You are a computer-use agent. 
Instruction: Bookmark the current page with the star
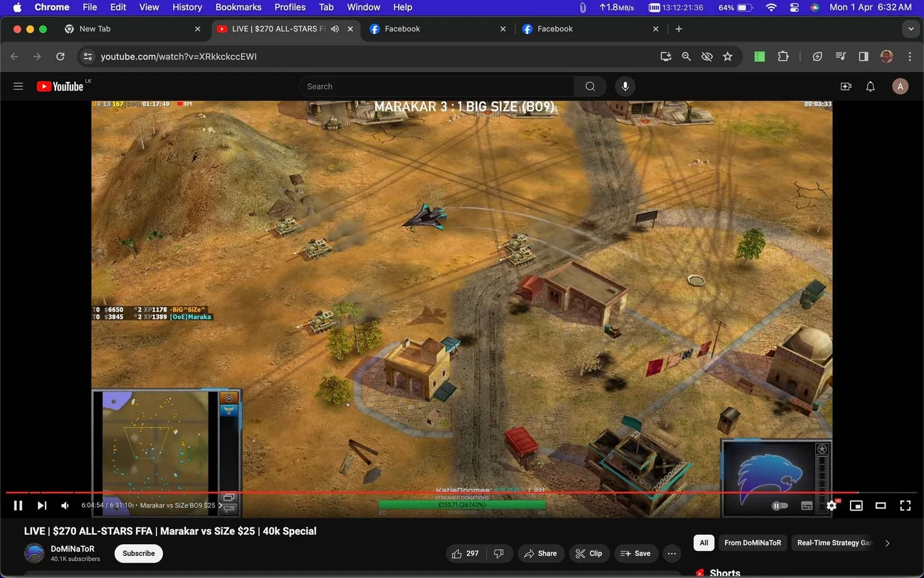click(727, 56)
